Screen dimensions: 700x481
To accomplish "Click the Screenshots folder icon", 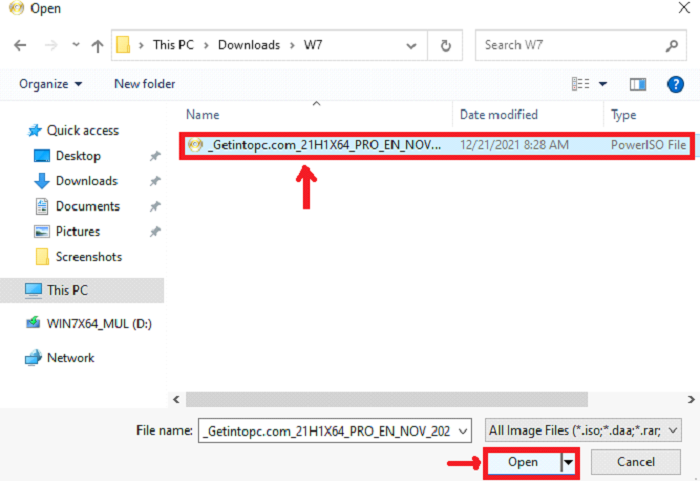I will click(42, 257).
